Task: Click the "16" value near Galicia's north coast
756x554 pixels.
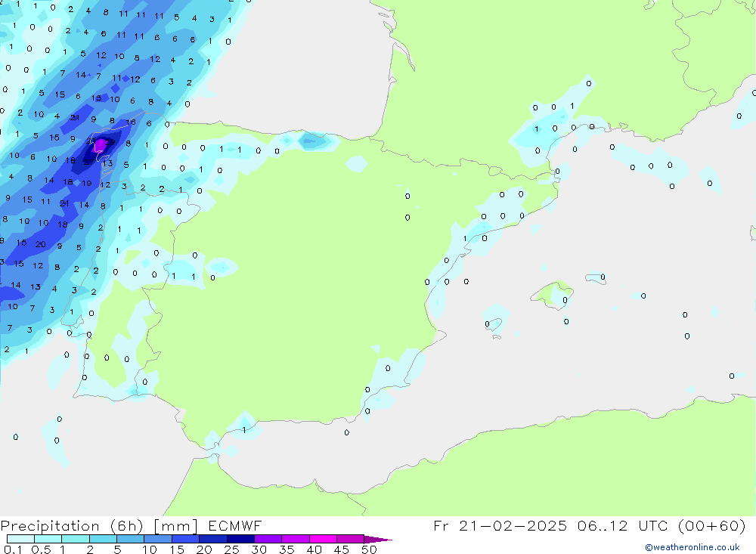Action: click(131, 122)
